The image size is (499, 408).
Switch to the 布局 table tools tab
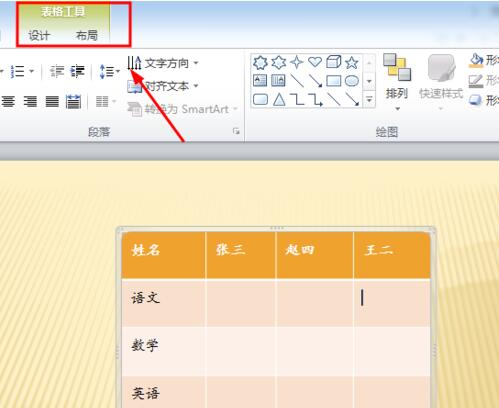click(x=87, y=35)
